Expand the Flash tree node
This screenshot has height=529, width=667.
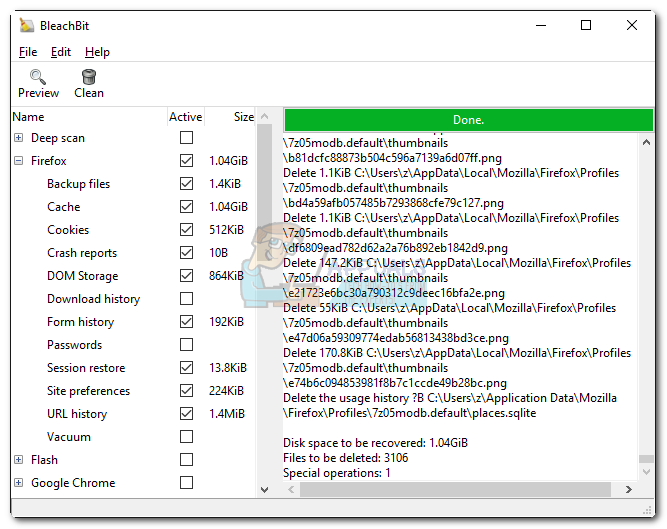click(x=18, y=460)
